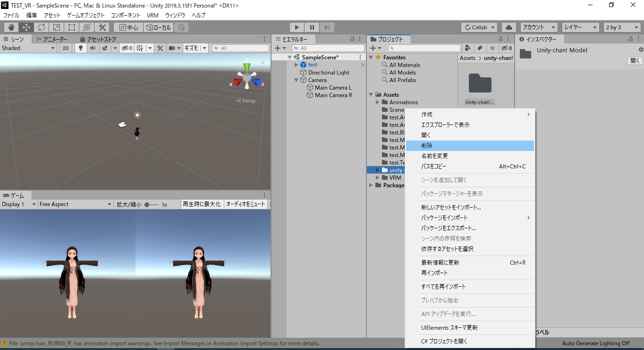Open the VRM menu
644x350 pixels.
coord(153,15)
